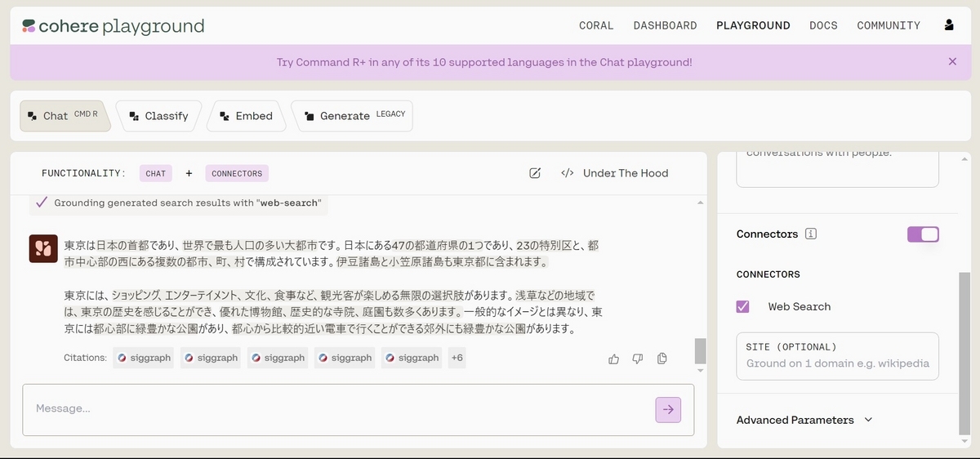The height and width of the screenshot is (459, 980).
Task: Click the CHAT functionality badge
Action: (156, 173)
